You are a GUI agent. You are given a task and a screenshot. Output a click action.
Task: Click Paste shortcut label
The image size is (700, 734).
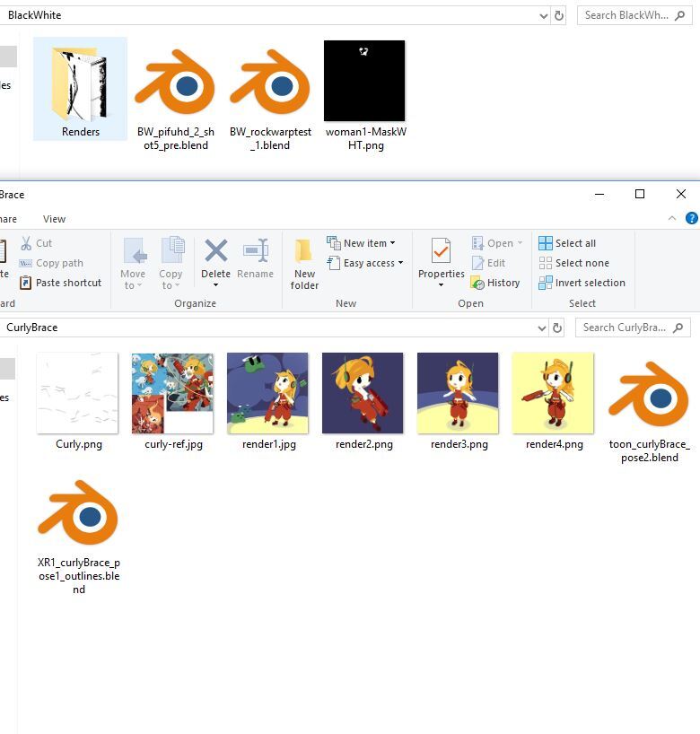point(68,283)
